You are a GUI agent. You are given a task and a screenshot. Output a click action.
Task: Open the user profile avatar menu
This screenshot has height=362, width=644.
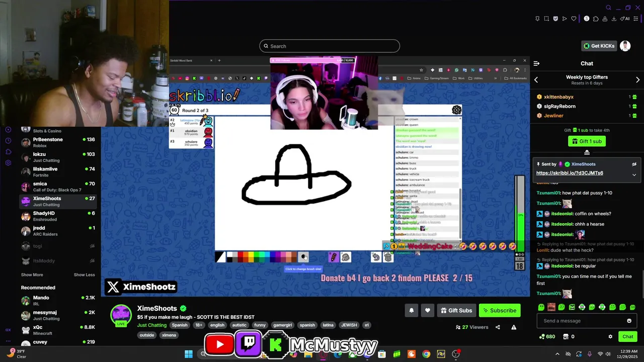625,46
